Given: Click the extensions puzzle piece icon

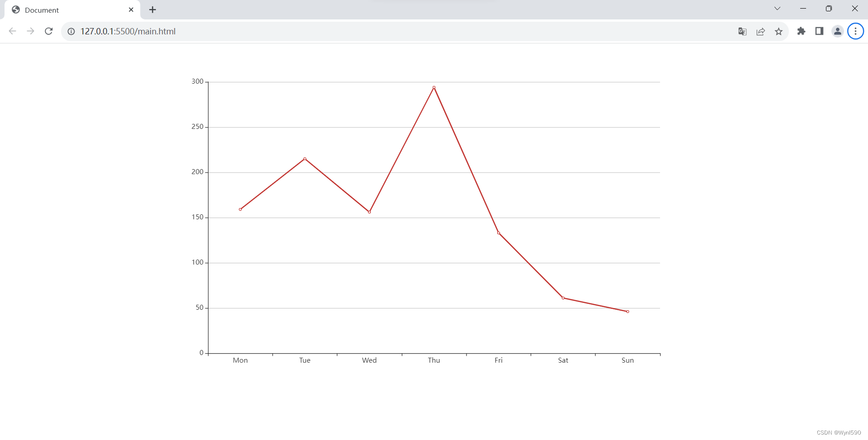Looking at the screenshot, I should click(802, 31).
